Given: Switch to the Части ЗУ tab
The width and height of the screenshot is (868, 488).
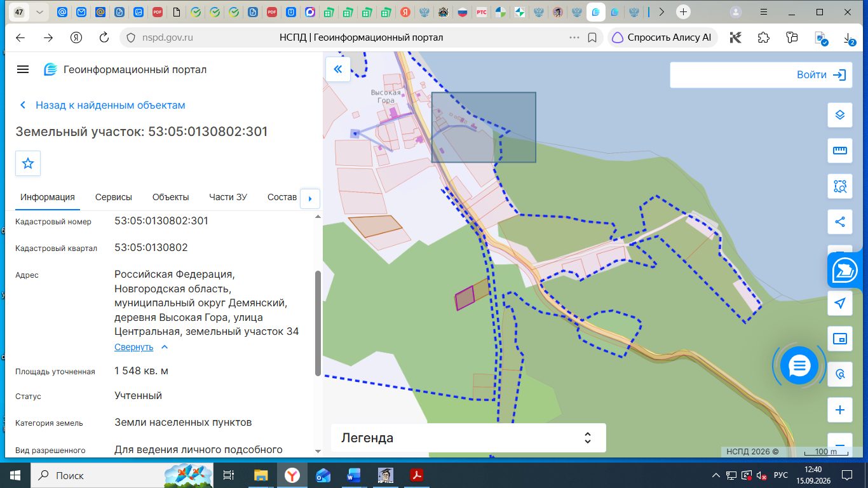Looking at the screenshot, I should click(228, 197).
